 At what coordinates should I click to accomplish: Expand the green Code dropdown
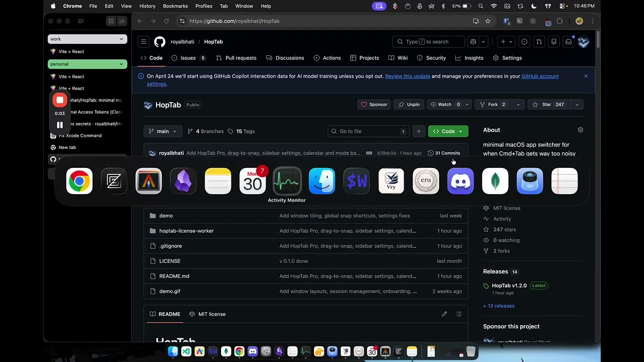coord(448,131)
